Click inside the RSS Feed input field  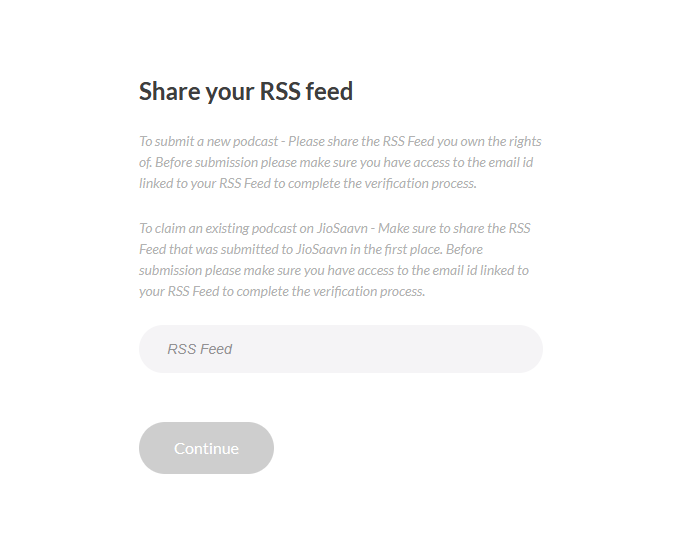tap(341, 349)
